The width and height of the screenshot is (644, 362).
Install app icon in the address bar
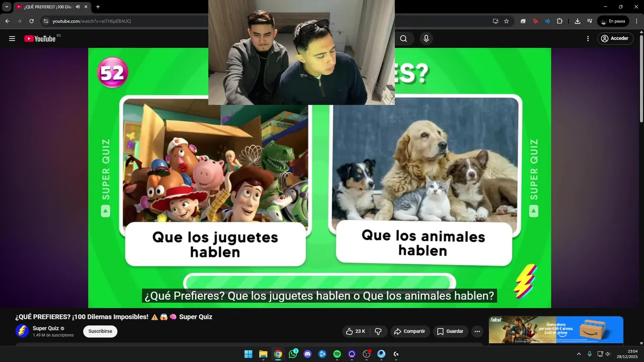tap(496, 21)
